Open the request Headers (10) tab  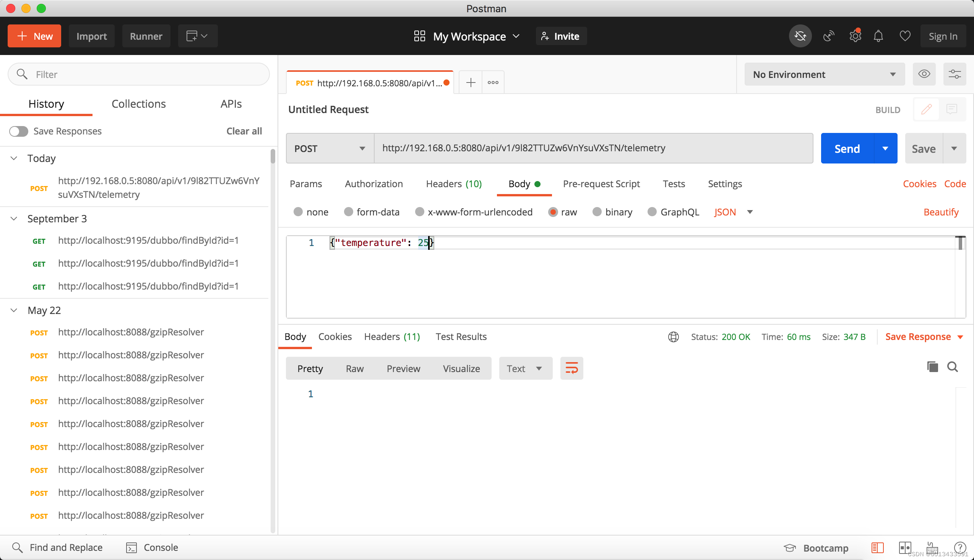point(454,184)
